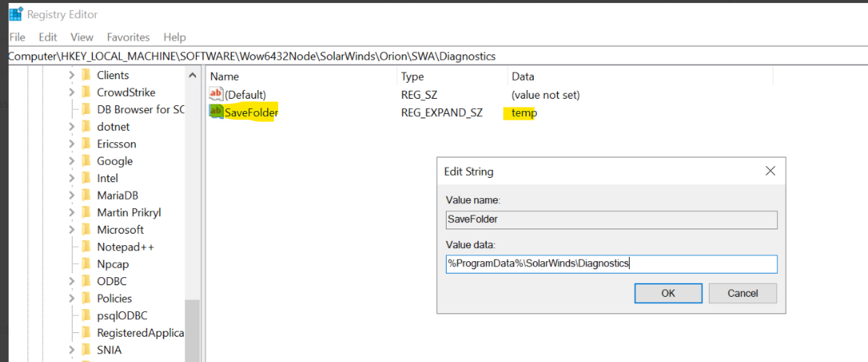Select the (Default) string value icon
The width and height of the screenshot is (868, 362).
(216, 94)
